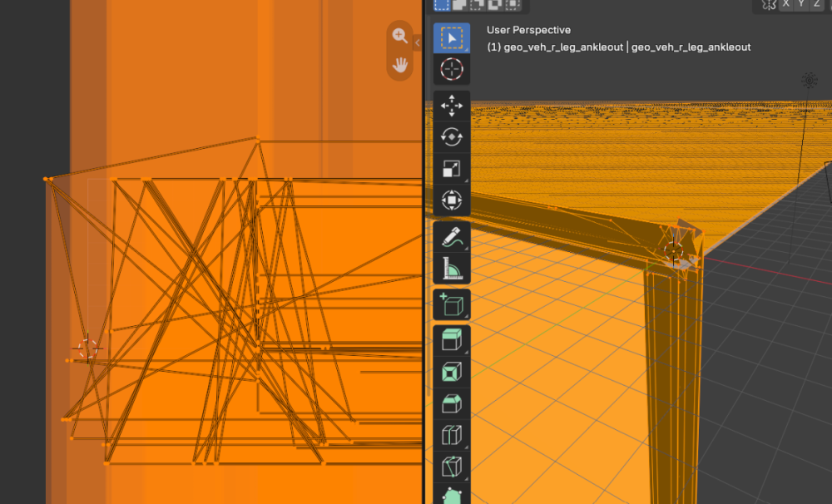Choose the Set New Selection mode
This screenshot has width=832, height=504.
pos(442,5)
